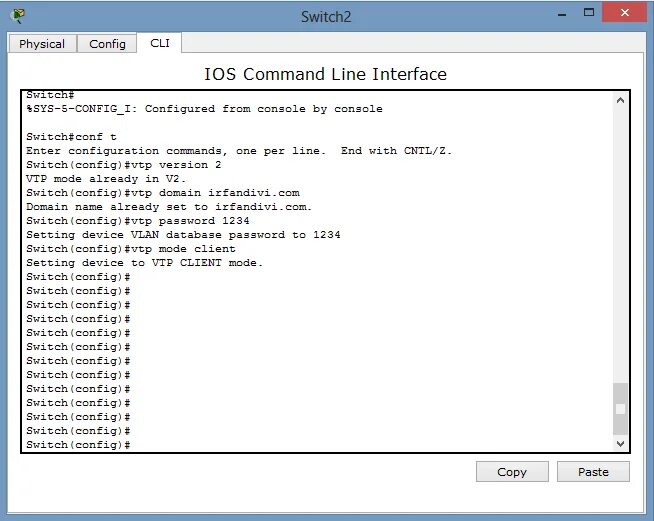654x521 pixels.
Task: Click the 'Switch#conf t' line in terminal
Action: [71, 137]
